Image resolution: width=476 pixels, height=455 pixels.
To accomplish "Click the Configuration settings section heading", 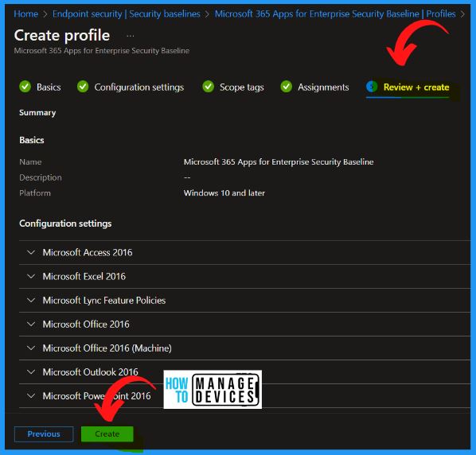I will pyautogui.click(x=65, y=224).
